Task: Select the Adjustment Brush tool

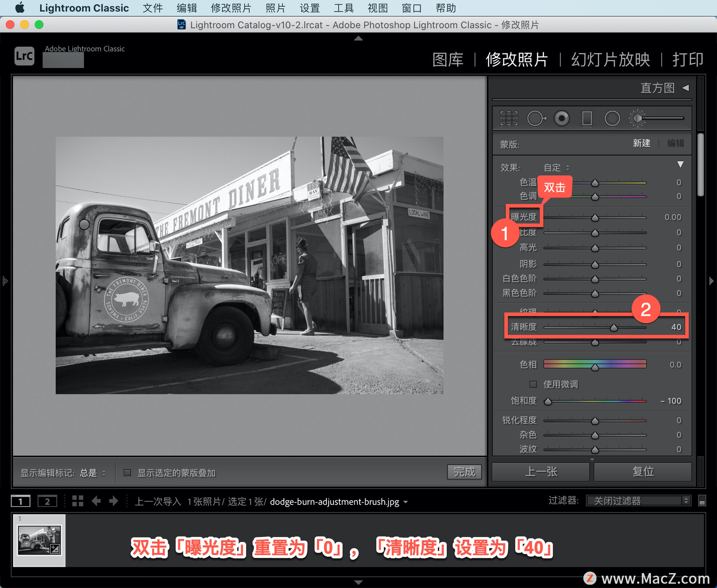Action: click(657, 118)
